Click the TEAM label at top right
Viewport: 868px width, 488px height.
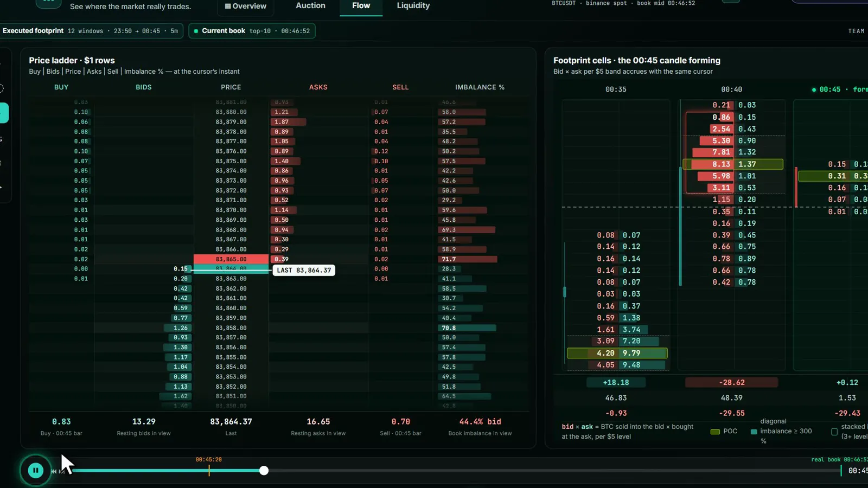coord(856,31)
